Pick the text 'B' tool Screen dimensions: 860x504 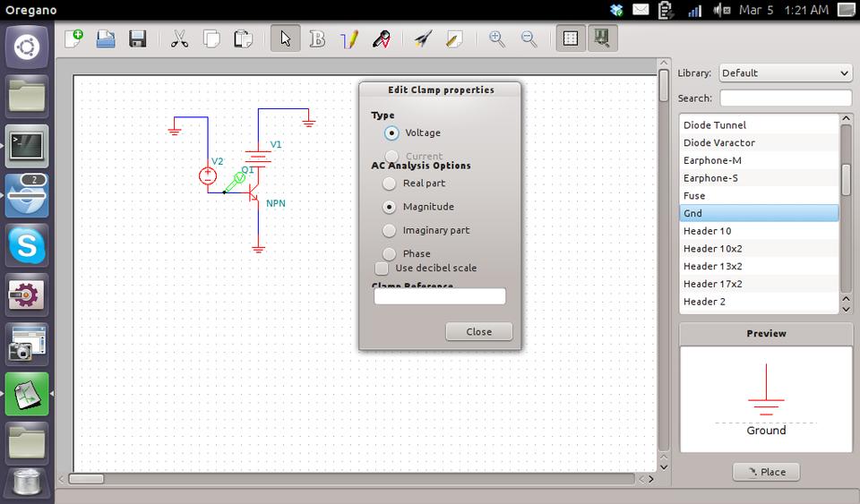click(317, 39)
